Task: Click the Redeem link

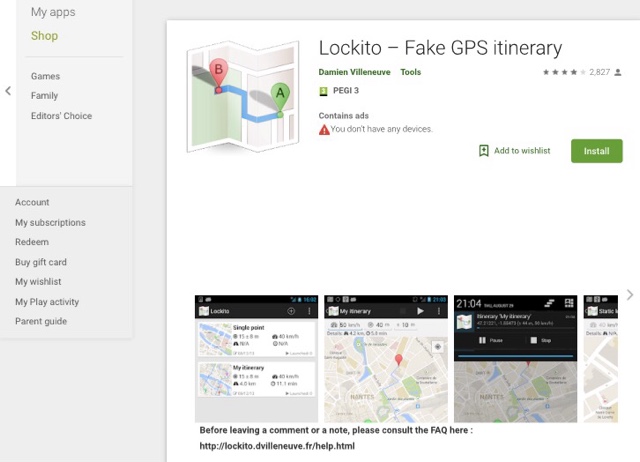Action: click(32, 242)
